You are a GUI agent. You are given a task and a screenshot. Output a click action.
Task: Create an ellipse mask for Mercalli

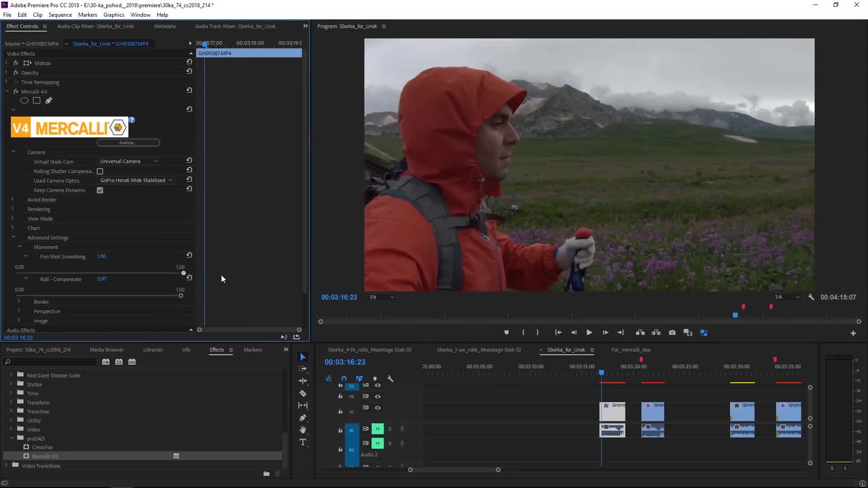click(24, 101)
